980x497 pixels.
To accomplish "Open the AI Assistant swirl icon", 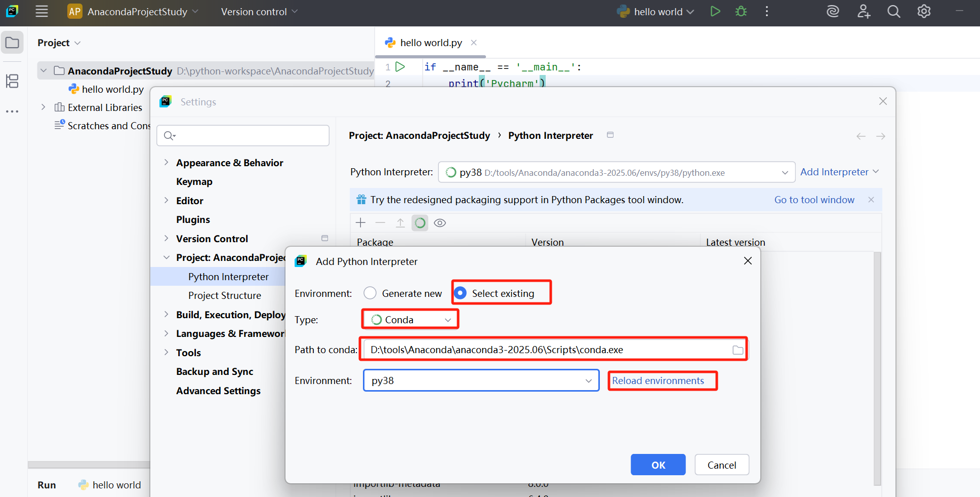I will click(x=833, y=11).
